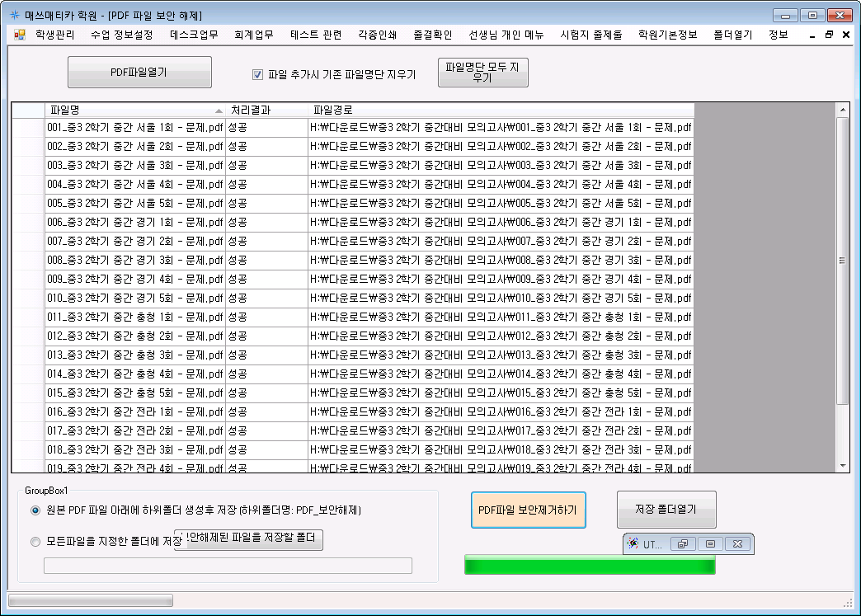
Task: Open the 학생관리 menu
Action: click(55, 35)
